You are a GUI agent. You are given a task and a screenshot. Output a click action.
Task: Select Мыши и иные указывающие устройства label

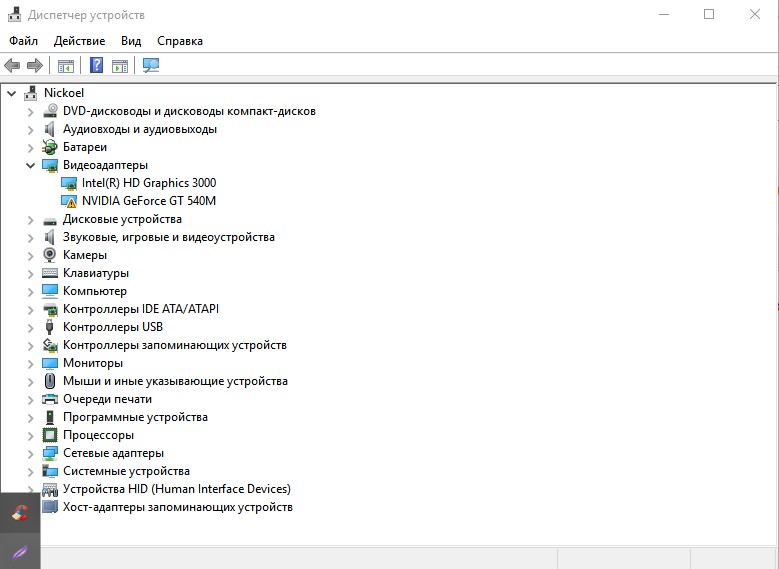(175, 381)
